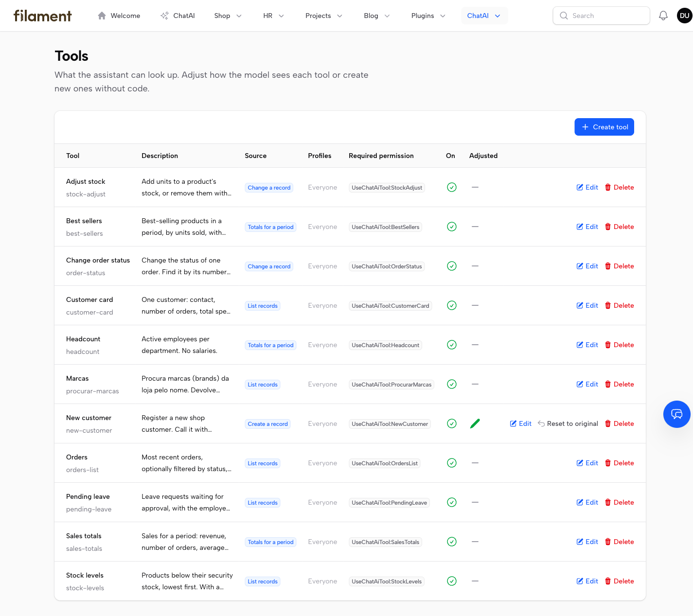Click the On checkmark for Sales totals
The image size is (693, 616).
[452, 542]
